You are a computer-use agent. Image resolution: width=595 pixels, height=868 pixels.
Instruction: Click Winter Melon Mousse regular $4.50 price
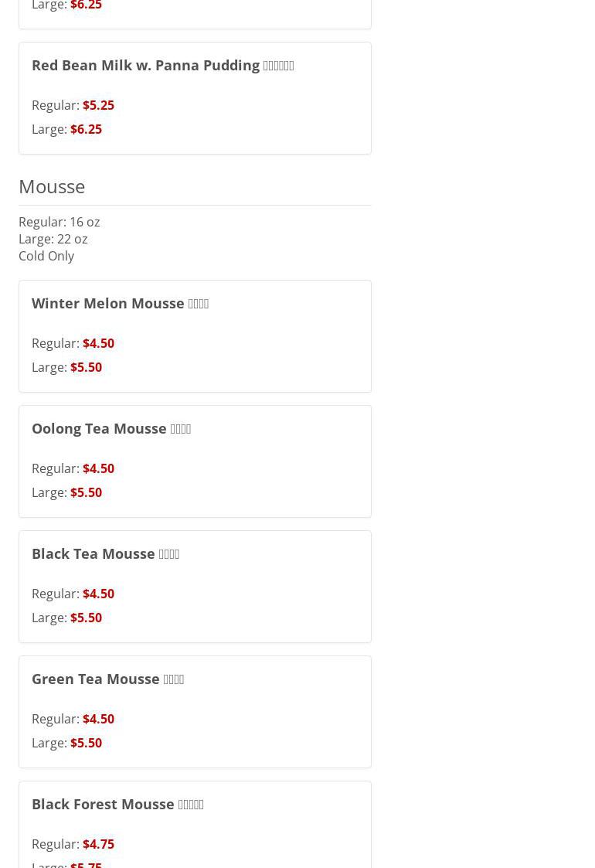coord(98,343)
